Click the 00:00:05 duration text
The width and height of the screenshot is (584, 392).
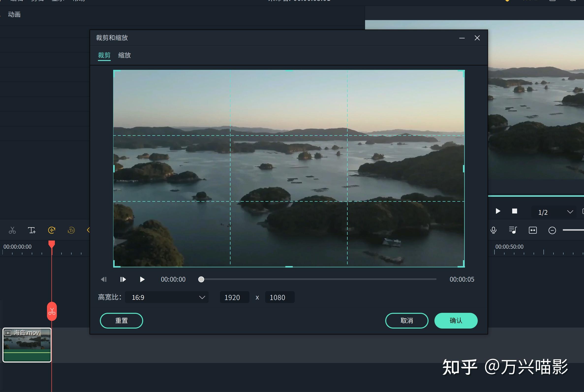[462, 279]
